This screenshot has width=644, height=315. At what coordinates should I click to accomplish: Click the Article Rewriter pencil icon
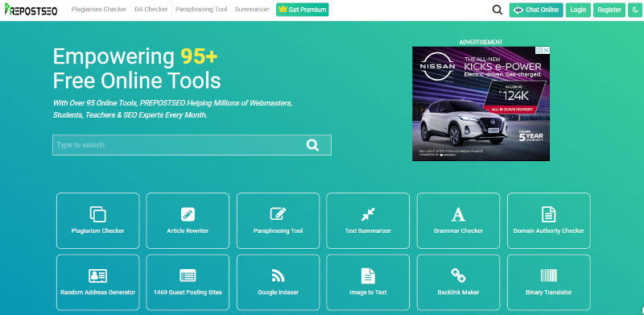[x=188, y=214]
